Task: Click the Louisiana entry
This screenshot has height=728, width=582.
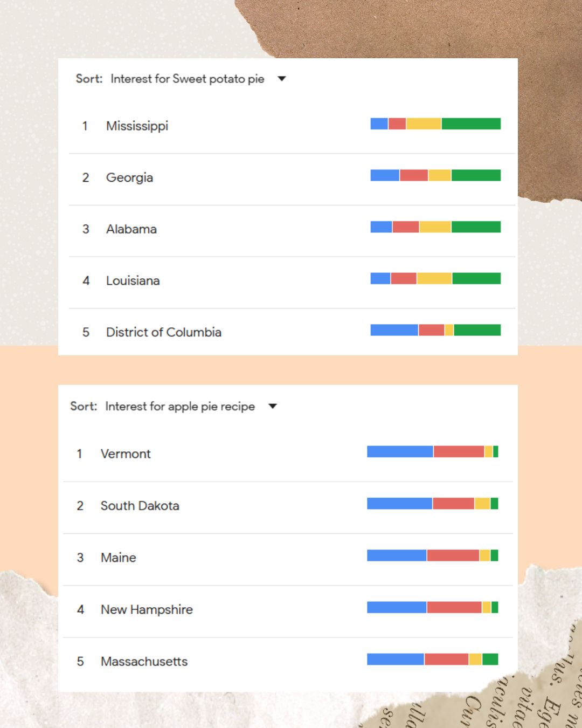Action: pyautogui.click(x=133, y=280)
